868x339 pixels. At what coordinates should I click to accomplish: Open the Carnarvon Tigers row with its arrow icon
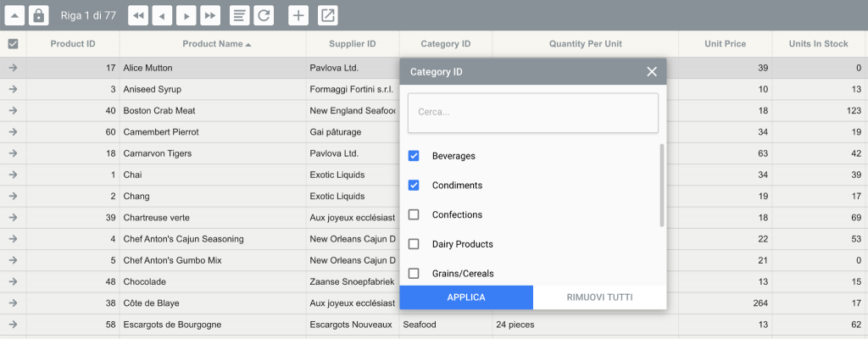click(x=14, y=153)
